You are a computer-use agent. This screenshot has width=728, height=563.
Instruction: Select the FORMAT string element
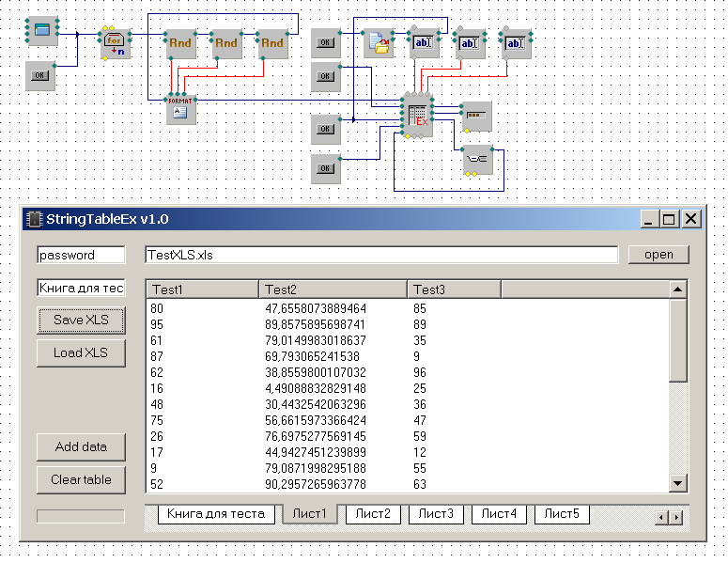(180, 110)
